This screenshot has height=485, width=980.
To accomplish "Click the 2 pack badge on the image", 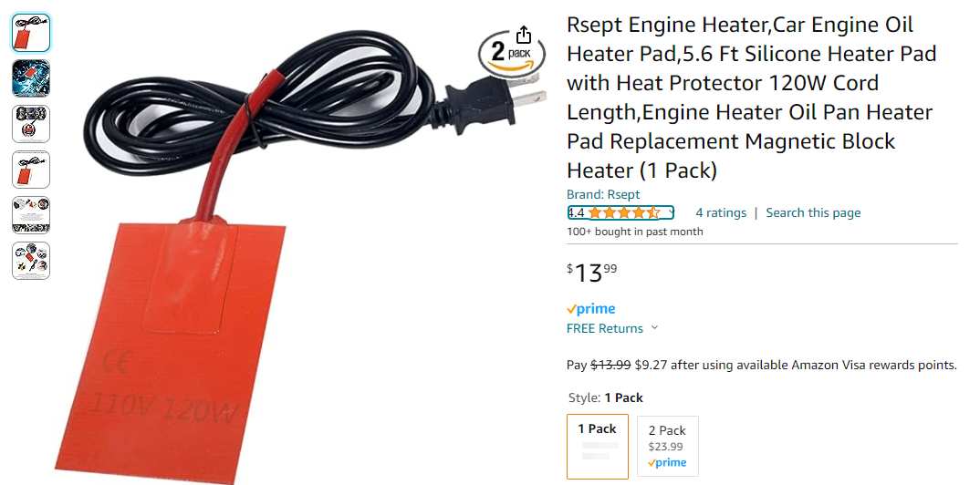I will [511, 55].
